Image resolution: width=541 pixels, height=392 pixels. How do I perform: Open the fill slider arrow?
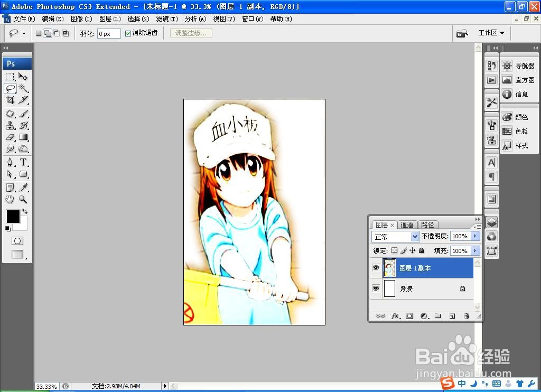[x=475, y=250]
